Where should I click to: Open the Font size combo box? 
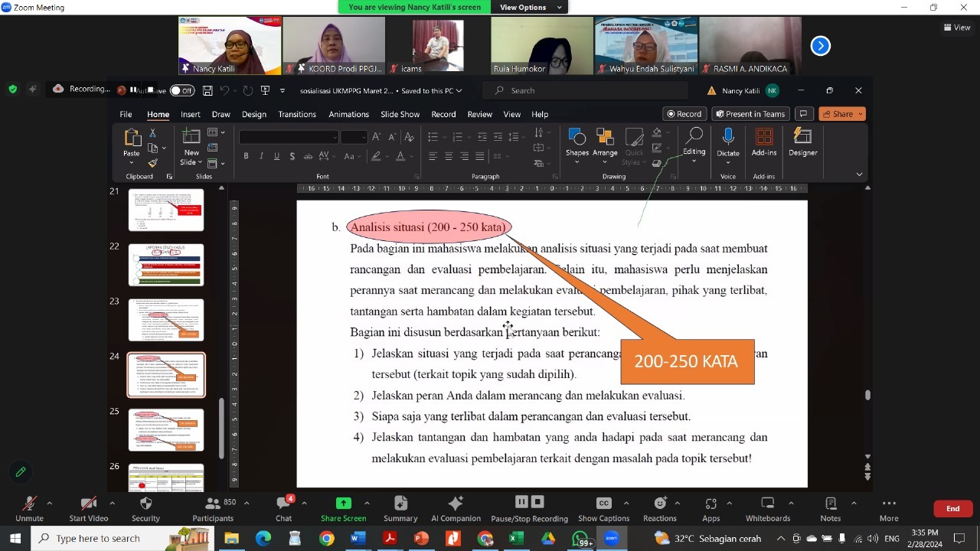pos(354,137)
